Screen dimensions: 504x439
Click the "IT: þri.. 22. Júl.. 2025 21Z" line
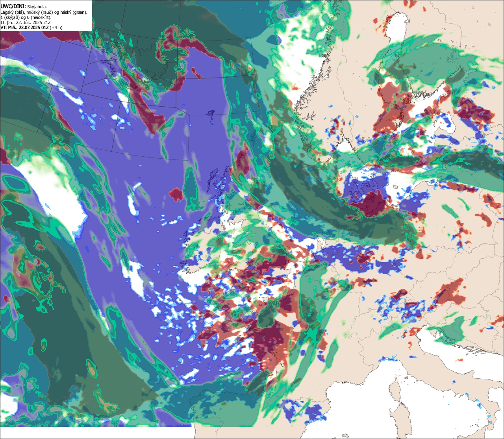point(26,22)
